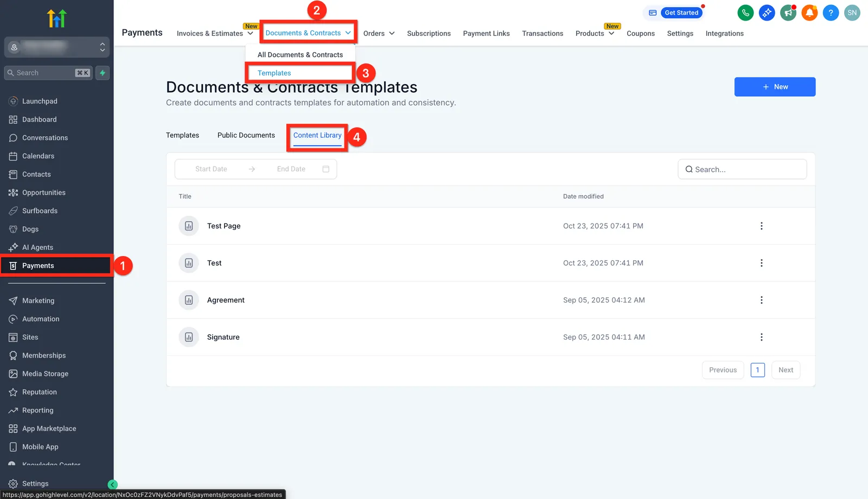The image size is (868, 499).
Task: Open options menu for Test Page
Action: [x=761, y=226]
